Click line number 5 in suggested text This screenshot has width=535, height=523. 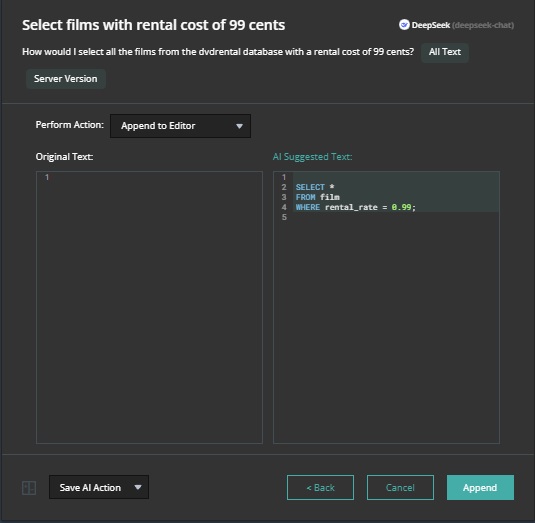pos(284,217)
